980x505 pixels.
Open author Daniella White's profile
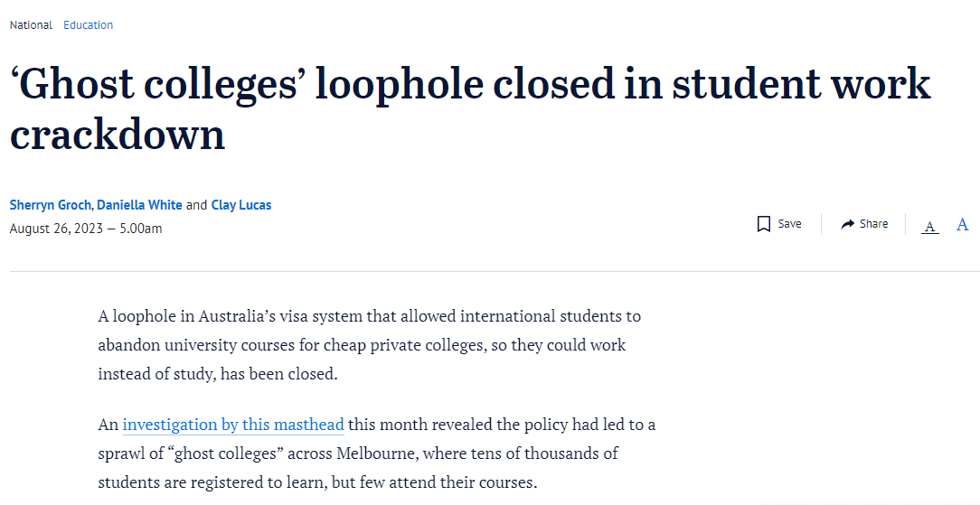click(x=139, y=205)
